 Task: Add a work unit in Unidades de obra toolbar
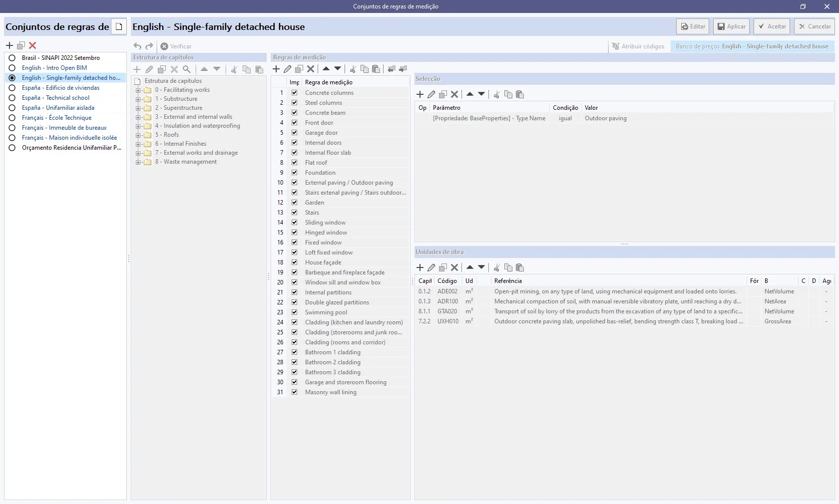[x=420, y=267]
